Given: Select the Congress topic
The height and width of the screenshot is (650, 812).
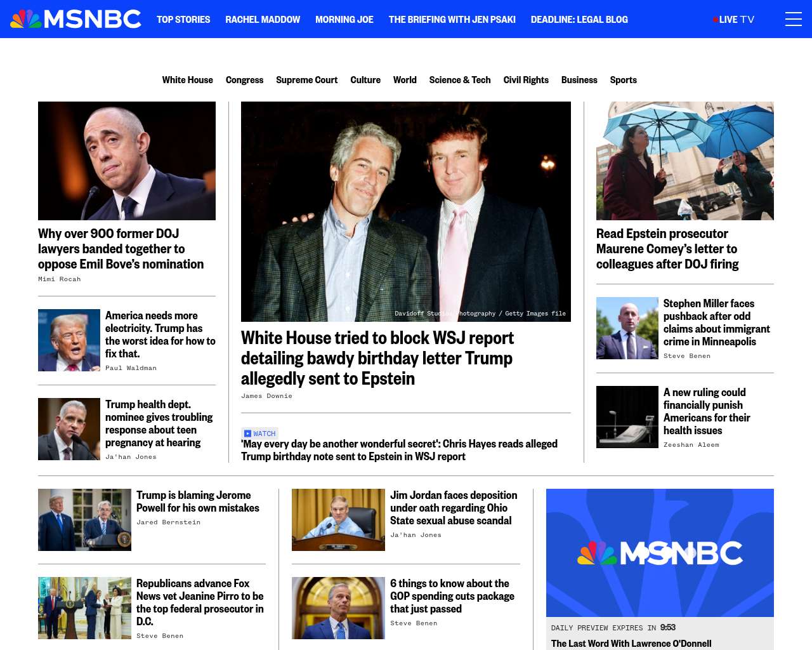Looking at the screenshot, I should coord(244,80).
